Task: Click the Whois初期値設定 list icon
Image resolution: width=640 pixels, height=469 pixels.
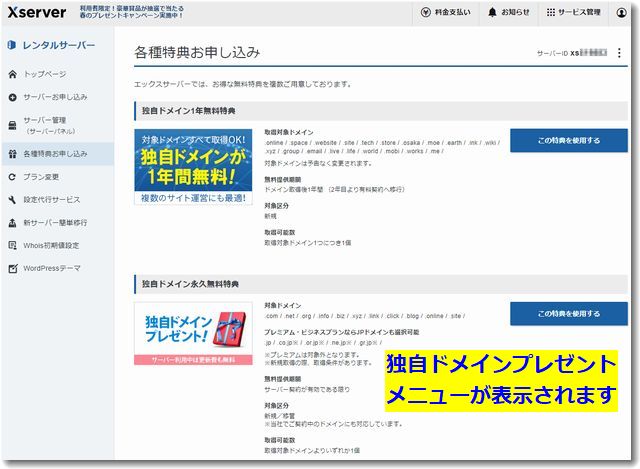Action: click(12, 245)
